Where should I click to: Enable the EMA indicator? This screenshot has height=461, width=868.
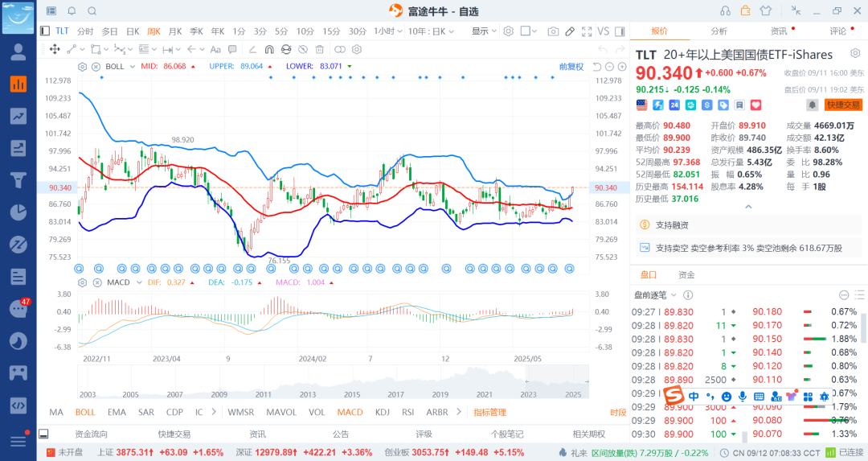[117, 412]
